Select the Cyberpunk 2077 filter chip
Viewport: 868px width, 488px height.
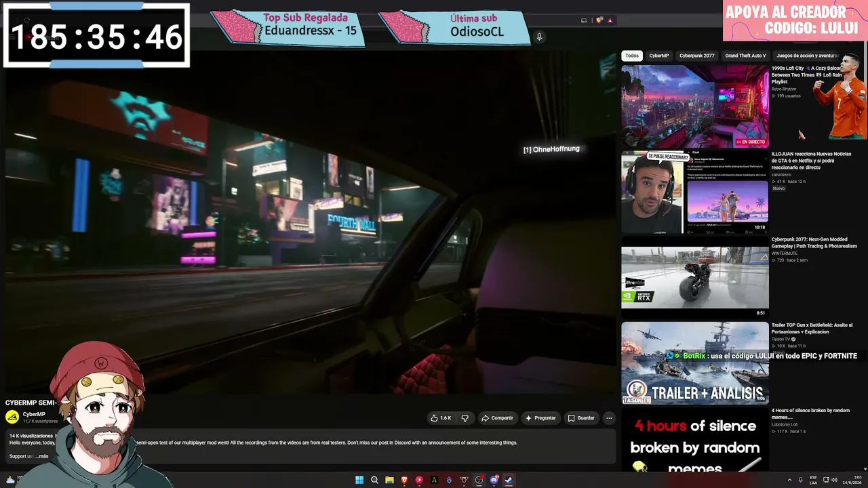point(697,56)
